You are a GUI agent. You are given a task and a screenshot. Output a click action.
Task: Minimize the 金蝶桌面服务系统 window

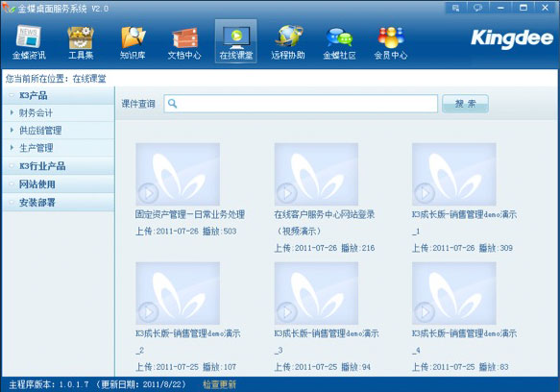500,8
